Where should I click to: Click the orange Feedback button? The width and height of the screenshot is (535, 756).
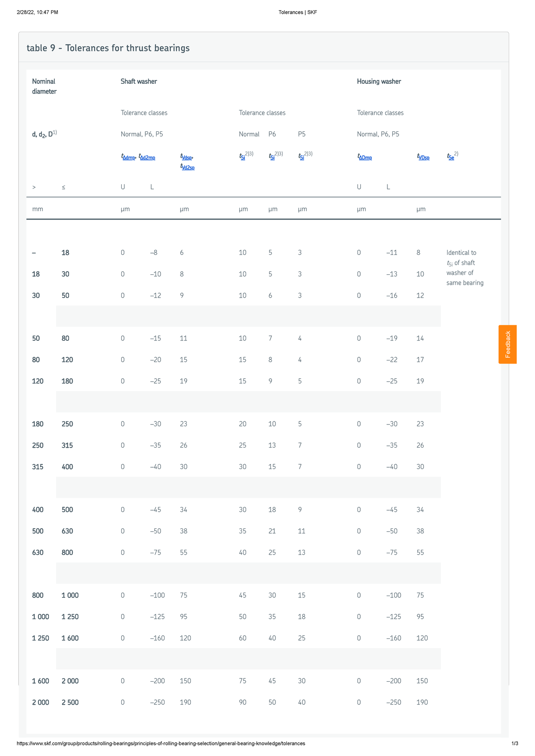[507, 344]
